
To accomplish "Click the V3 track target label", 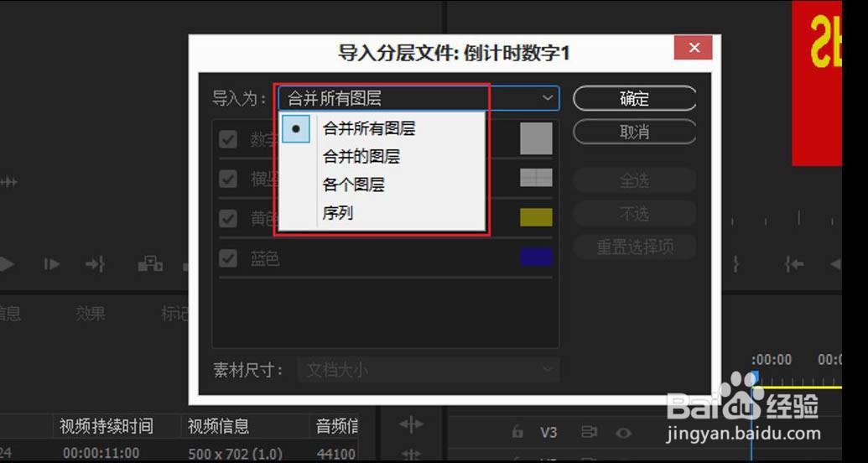I will click(x=548, y=432).
